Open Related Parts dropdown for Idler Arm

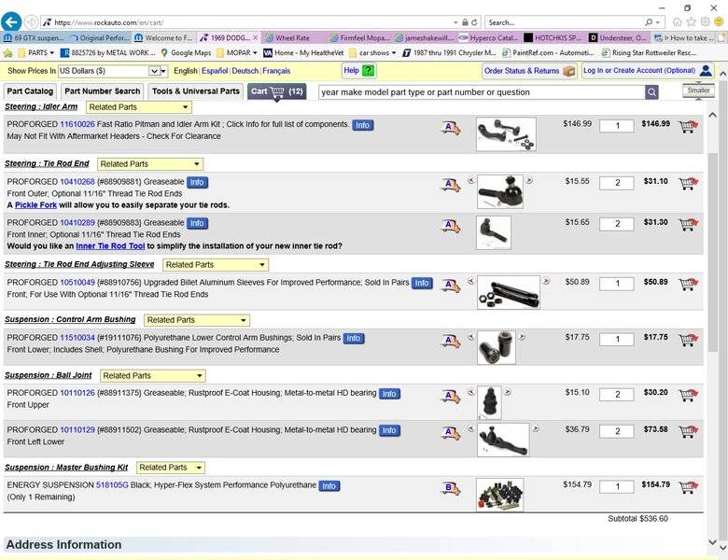[139, 107]
